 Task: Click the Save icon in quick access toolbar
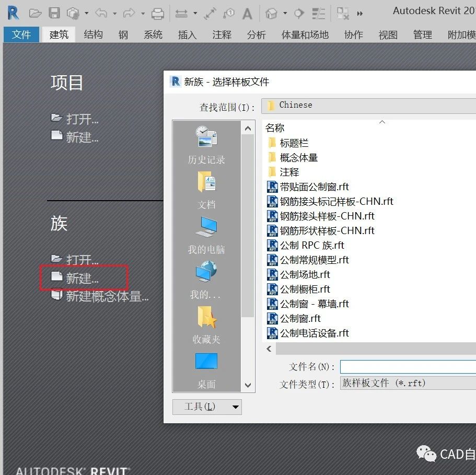coord(54,13)
